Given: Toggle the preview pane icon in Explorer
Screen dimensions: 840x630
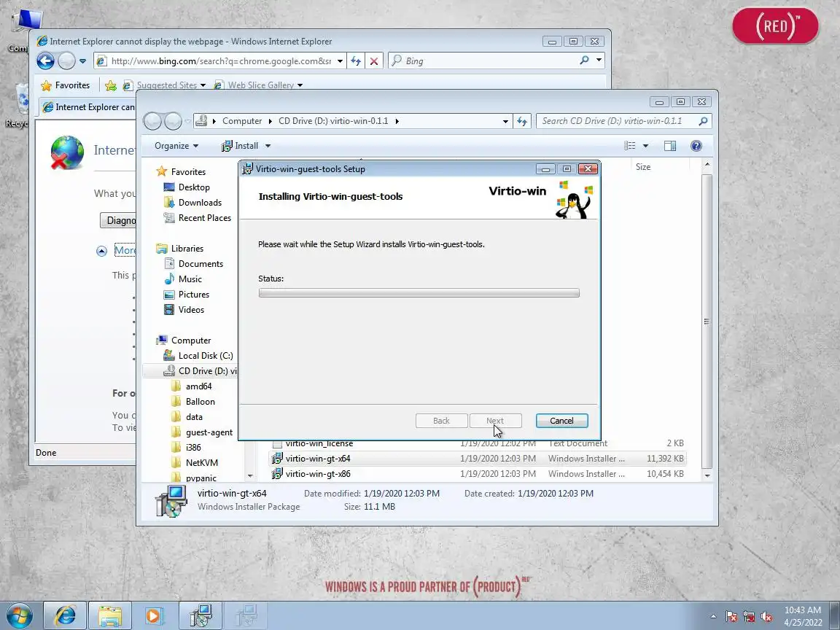Looking at the screenshot, I should click(669, 146).
